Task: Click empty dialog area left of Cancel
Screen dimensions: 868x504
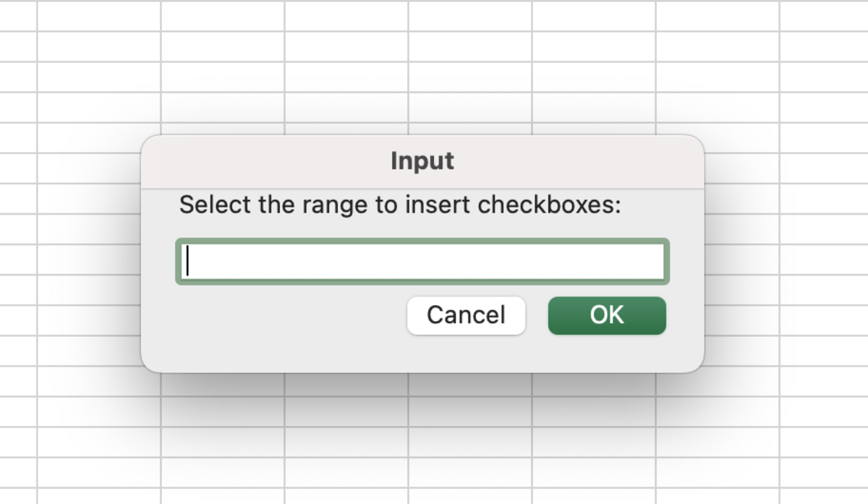Action: coord(289,318)
